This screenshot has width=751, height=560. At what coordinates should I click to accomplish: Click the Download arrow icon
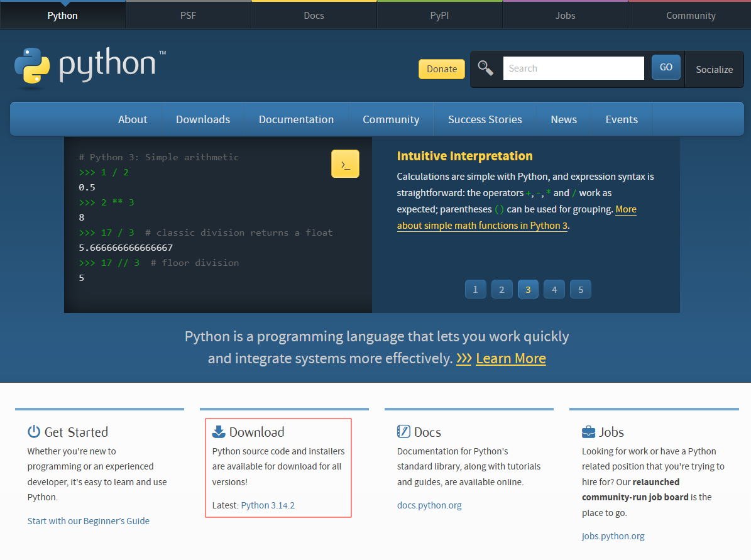pyautogui.click(x=219, y=431)
